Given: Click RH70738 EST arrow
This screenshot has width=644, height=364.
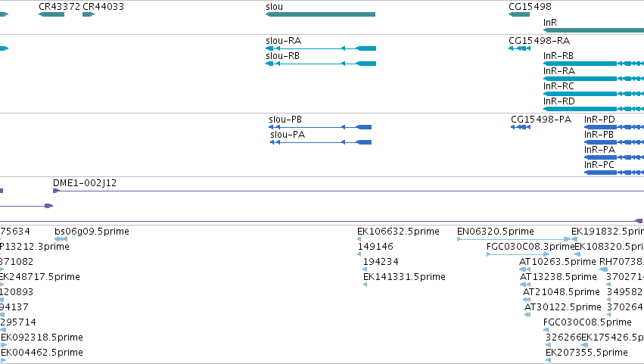Looking at the screenshot, I should point(603,269).
